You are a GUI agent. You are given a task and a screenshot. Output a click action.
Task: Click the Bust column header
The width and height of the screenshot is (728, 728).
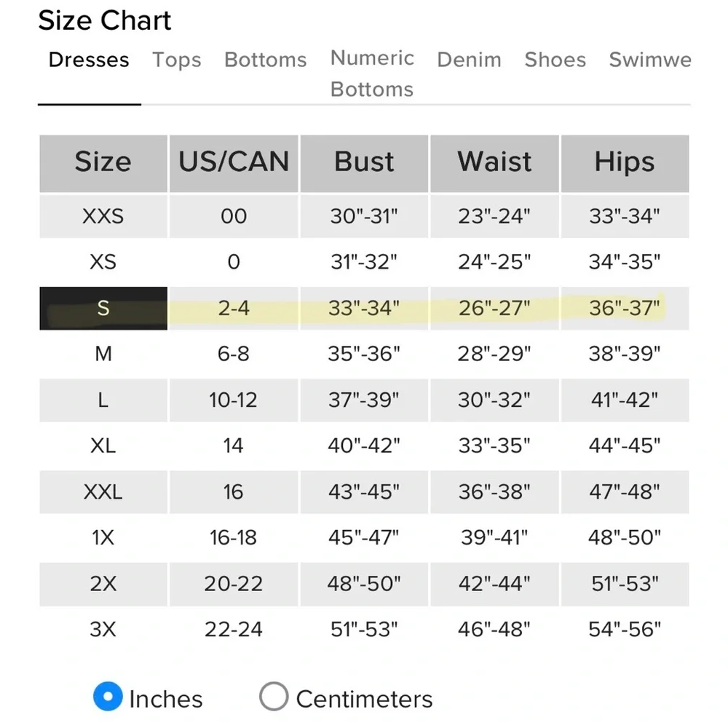364,162
